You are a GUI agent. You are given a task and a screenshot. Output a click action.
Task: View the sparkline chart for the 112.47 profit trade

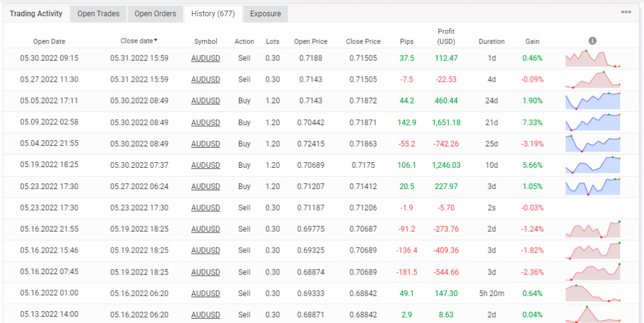click(592, 58)
